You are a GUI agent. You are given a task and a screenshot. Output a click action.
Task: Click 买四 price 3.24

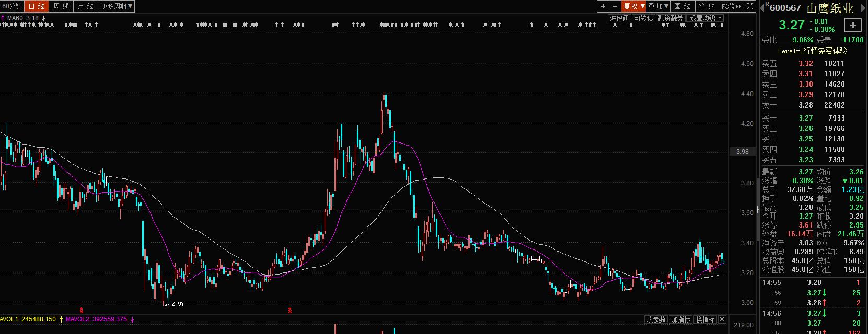coord(805,149)
